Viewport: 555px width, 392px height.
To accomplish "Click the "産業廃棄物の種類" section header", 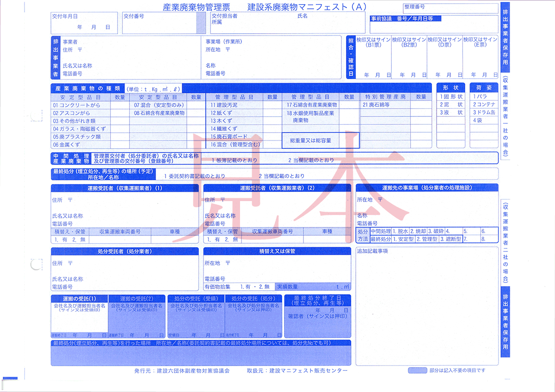I will (x=87, y=88).
